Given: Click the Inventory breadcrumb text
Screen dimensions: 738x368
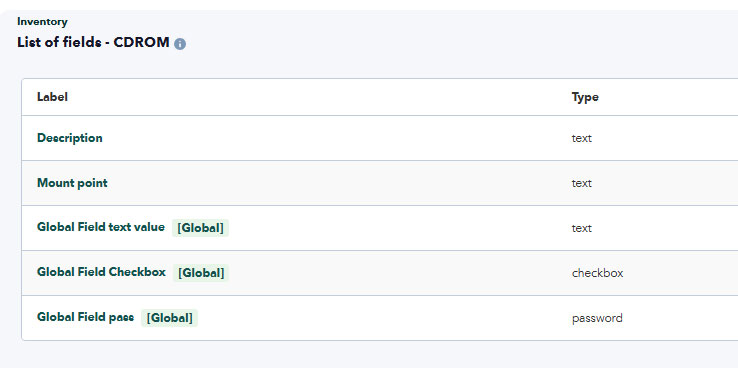Looking at the screenshot, I should (42, 22).
